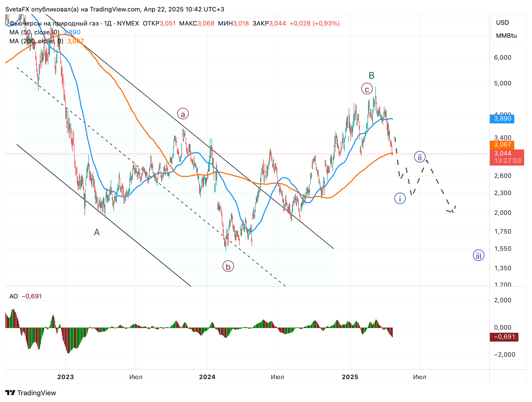Click the USD currency label
Screen dimensions: 532x402
point(502,22)
